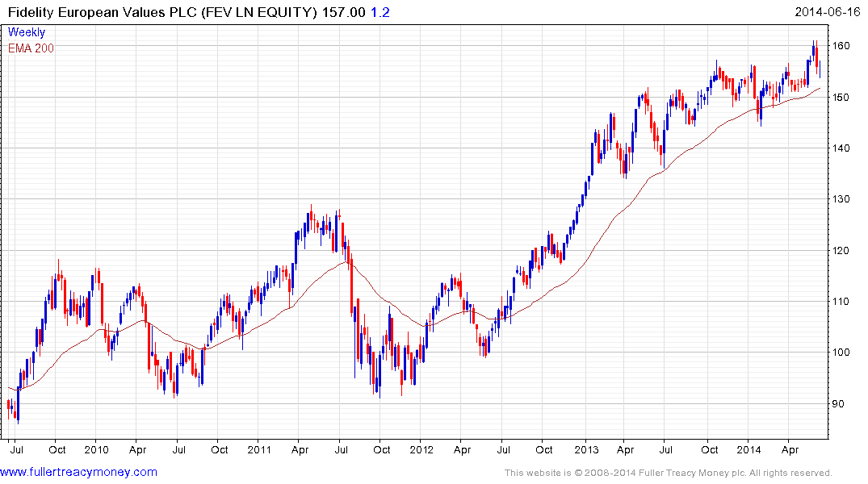Select the EMA 200 indicator label
Image resolution: width=868 pixels, height=484 pixels.
pyautogui.click(x=31, y=48)
